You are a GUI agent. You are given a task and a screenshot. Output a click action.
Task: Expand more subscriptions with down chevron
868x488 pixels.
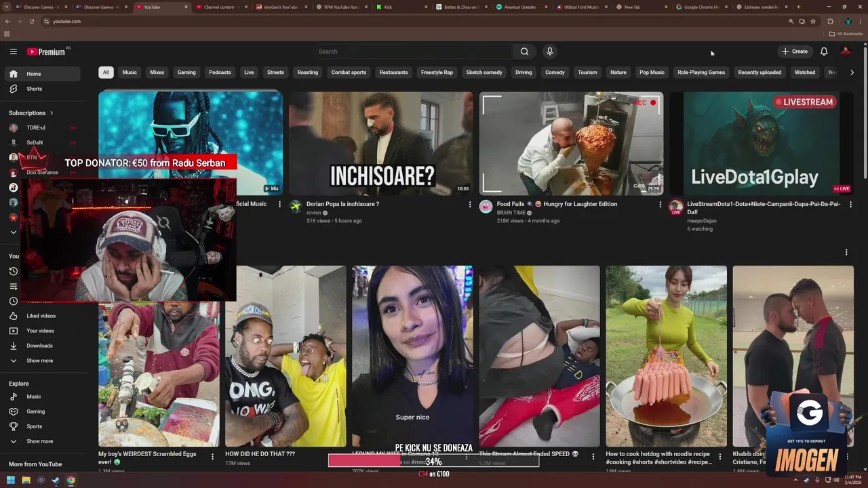[13, 232]
